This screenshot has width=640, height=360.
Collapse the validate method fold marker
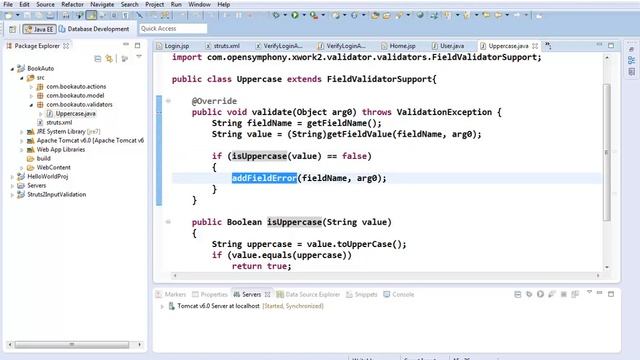click(x=168, y=101)
